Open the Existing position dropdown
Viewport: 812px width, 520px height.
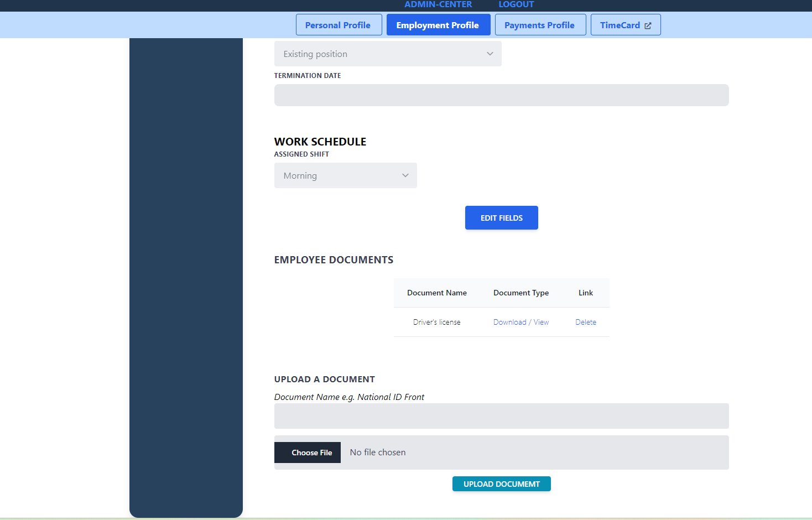pyautogui.click(x=387, y=54)
